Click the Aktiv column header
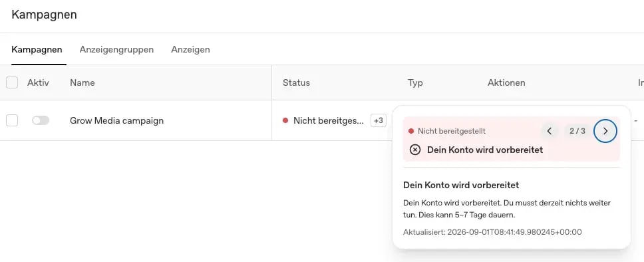Screen dimensions: 644x262 (38, 82)
